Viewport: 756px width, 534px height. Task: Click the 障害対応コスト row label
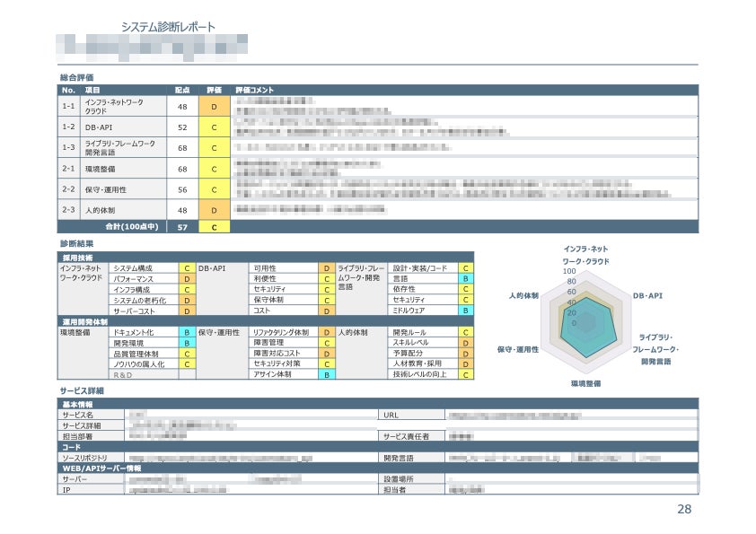(277, 354)
